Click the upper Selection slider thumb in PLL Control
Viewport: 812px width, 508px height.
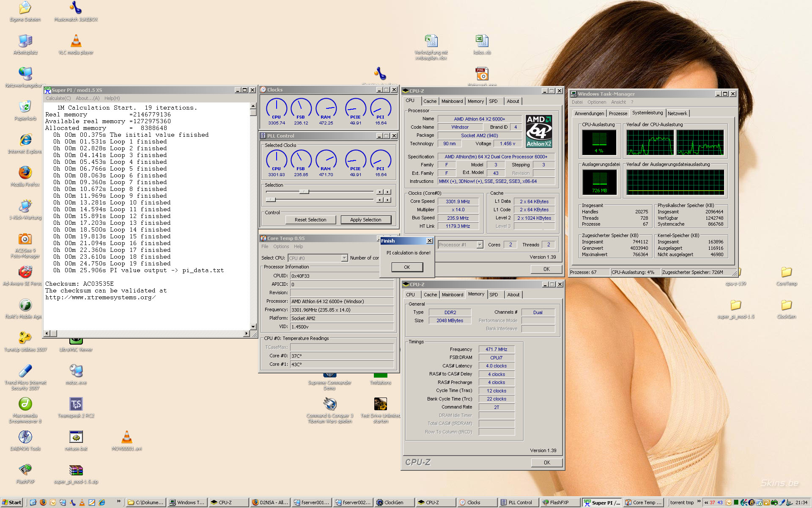[304, 192]
